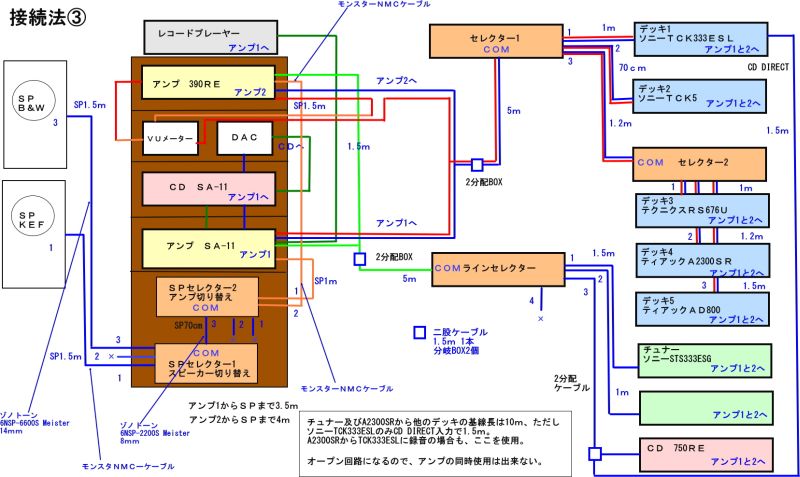The height and width of the screenshot is (477, 800).
Task: Click the CDへ label beside the DAC
Action: [x=291, y=146]
